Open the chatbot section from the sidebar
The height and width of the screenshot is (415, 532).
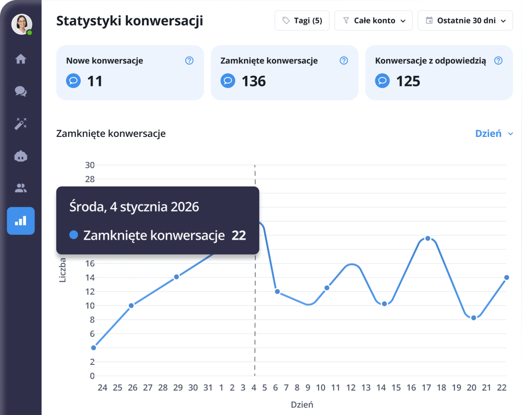20,156
